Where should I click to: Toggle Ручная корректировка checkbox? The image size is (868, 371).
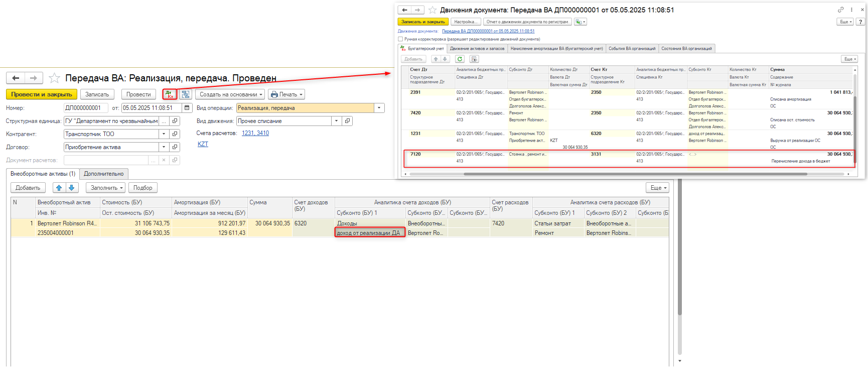(400, 39)
